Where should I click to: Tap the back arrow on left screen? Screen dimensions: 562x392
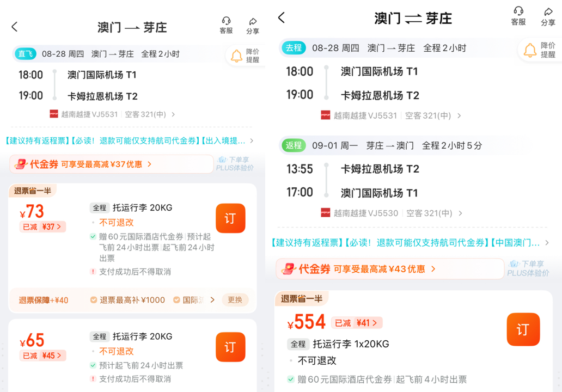click(15, 26)
